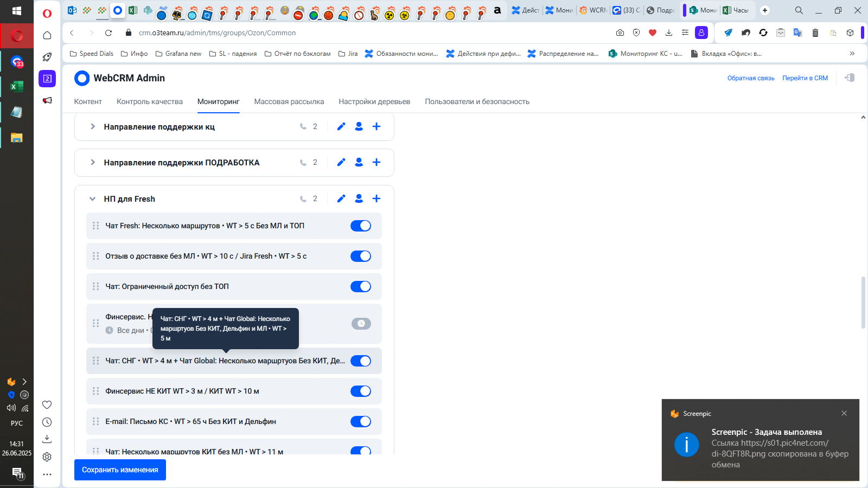Click the trash can extension icon
The width and height of the screenshot is (868, 488).
click(x=815, y=33)
